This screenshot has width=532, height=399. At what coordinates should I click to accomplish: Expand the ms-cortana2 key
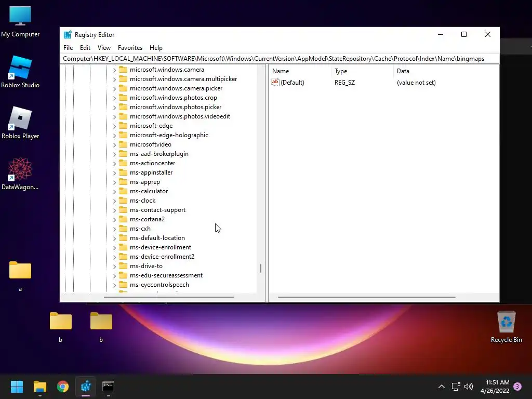[114, 220]
